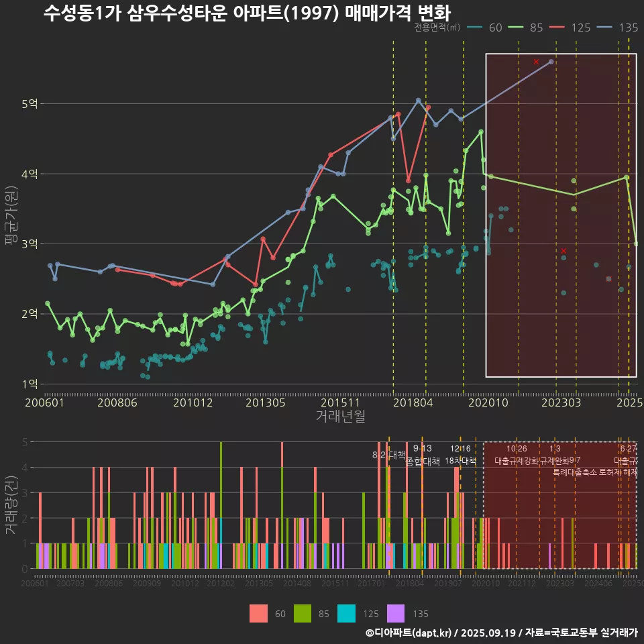Image resolution: width=644 pixels, height=644 pixels.
Task: Click the 5억 y-axis tick label
Action: pyautogui.click(x=30, y=104)
